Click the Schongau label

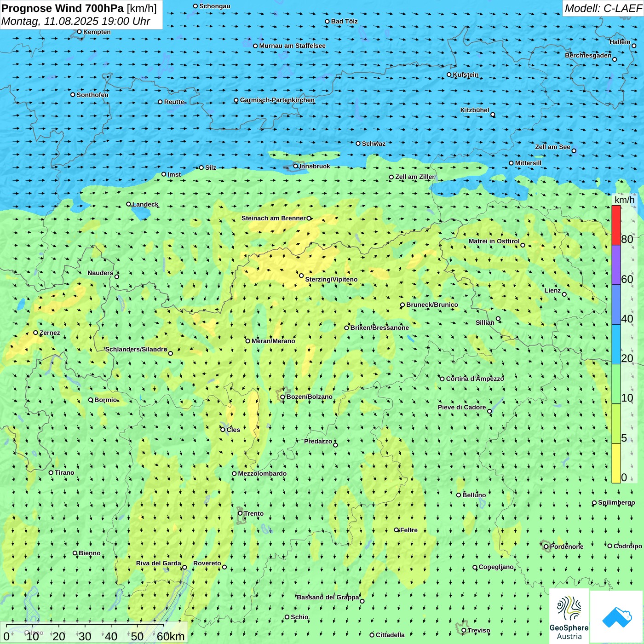point(215,6)
